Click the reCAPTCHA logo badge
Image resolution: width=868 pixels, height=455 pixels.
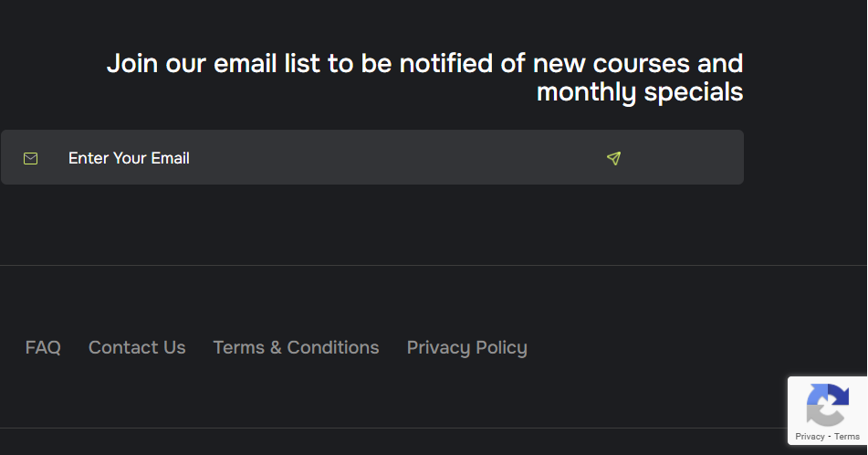[827, 405]
